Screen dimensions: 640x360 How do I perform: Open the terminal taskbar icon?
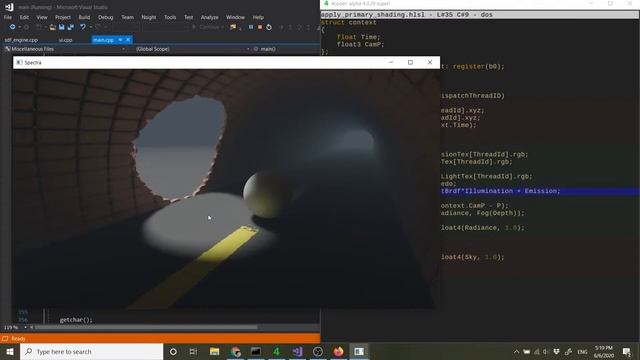(256, 351)
